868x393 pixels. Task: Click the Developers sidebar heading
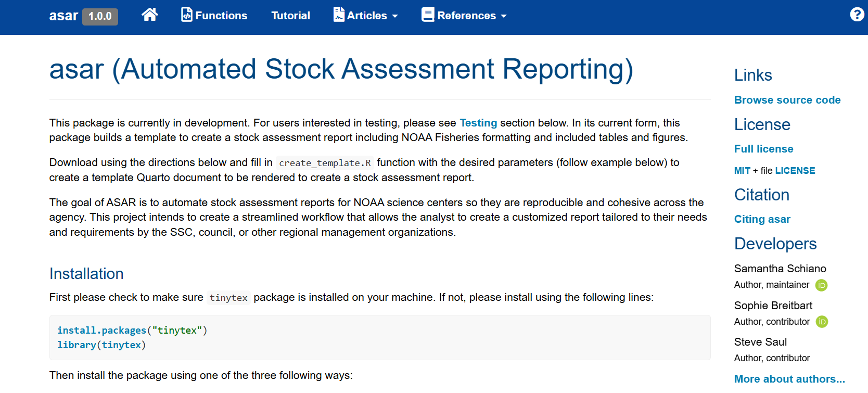click(x=775, y=244)
